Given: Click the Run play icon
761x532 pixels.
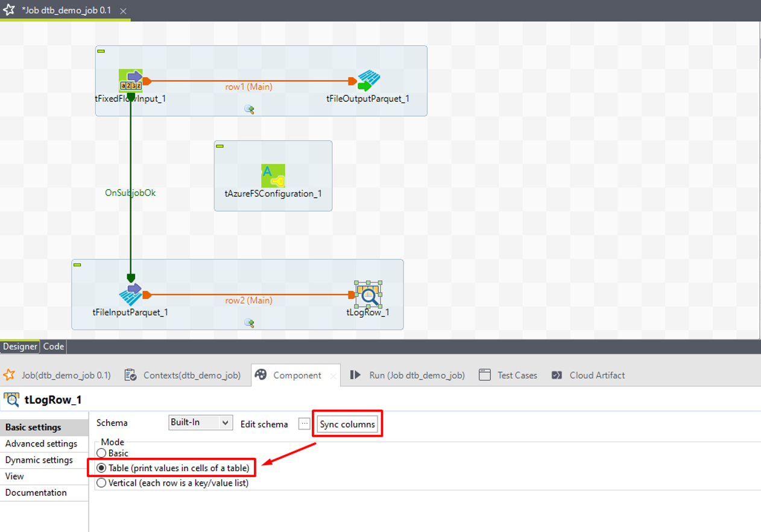Looking at the screenshot, I should point(356,375).
